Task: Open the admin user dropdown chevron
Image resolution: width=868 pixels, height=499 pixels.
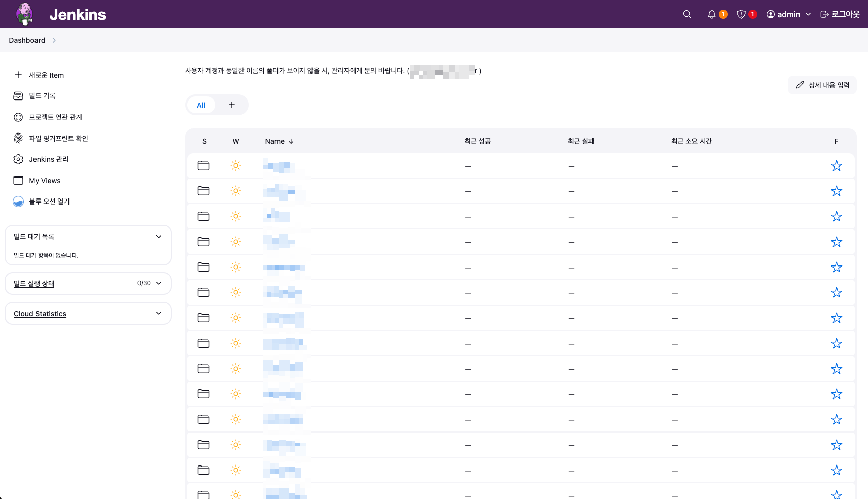Action: click(x=808, y=14)
